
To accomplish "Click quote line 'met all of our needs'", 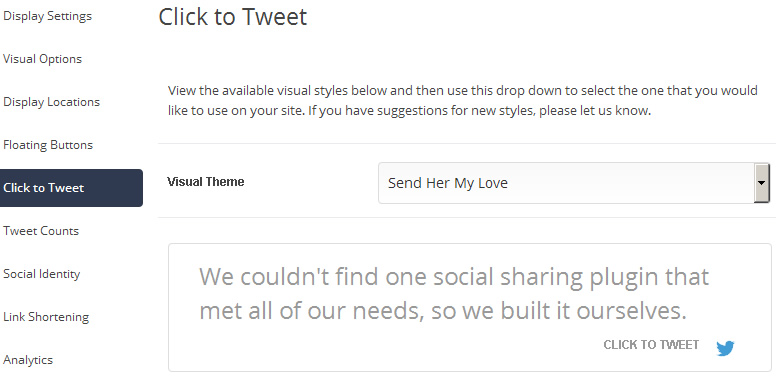I will 443,311.
